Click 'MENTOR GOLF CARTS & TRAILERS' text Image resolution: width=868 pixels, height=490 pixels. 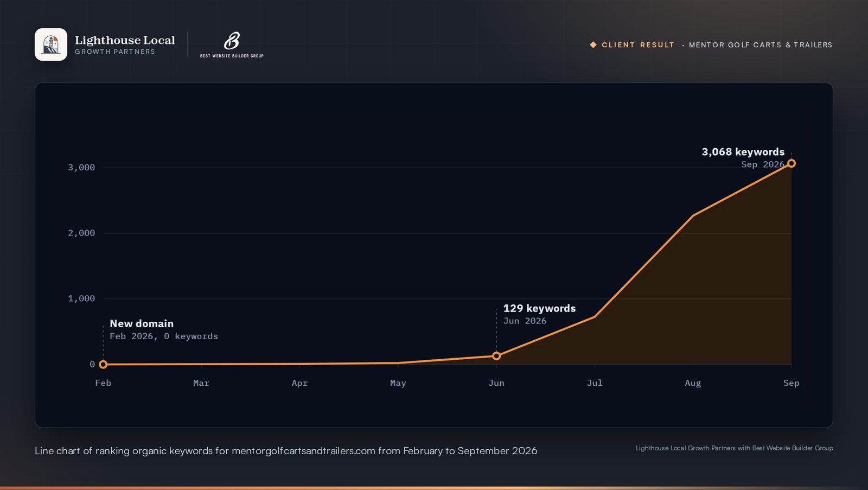761,45
